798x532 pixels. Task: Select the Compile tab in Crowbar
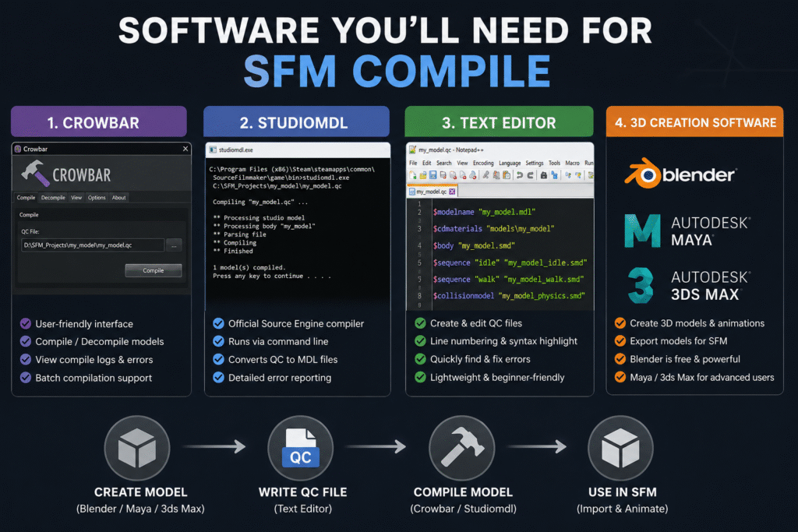point(26,197)
